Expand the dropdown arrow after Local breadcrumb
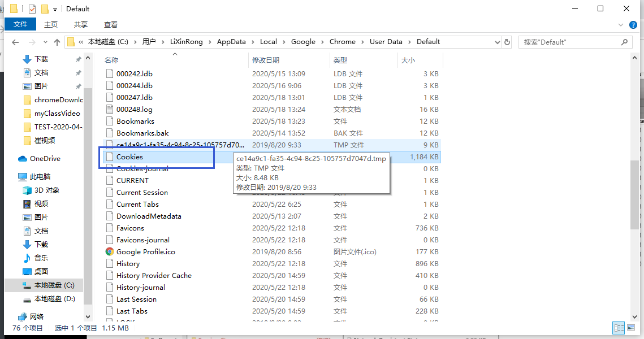 [284, 42]
